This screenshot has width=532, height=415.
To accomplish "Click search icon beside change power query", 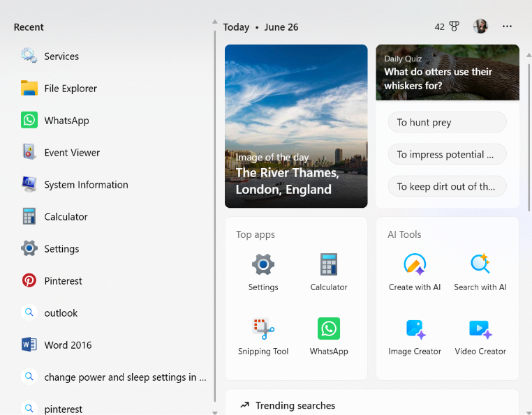I will tap(29, 377).
